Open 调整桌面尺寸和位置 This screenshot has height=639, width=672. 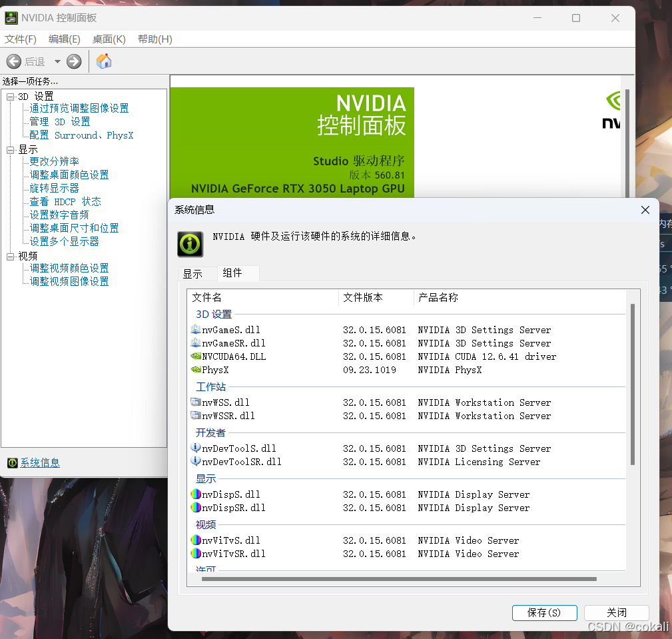point(74,228)
